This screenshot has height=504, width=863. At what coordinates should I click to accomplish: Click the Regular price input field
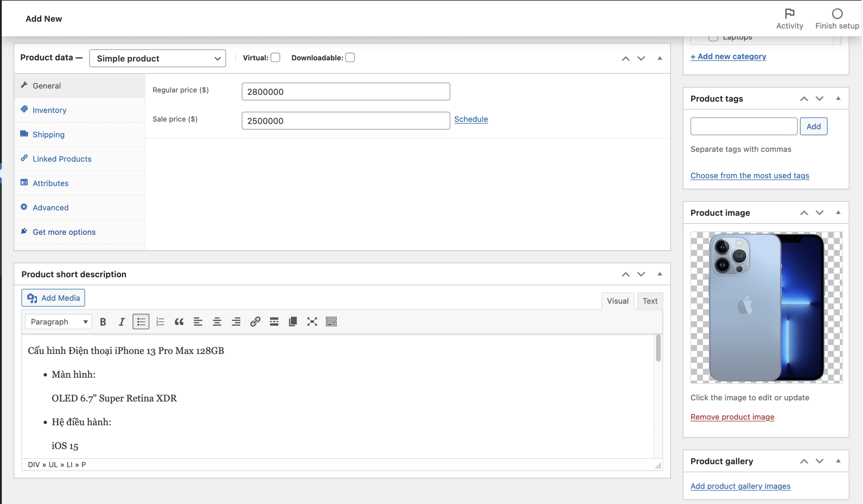point(346,91)
